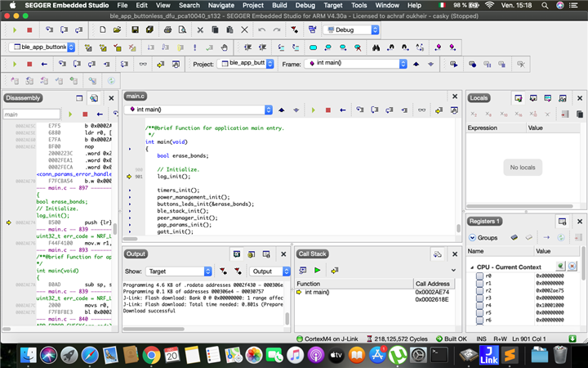Click the Locals panel title
Viewport: 588px width, 368px height.
coord(479,98)
